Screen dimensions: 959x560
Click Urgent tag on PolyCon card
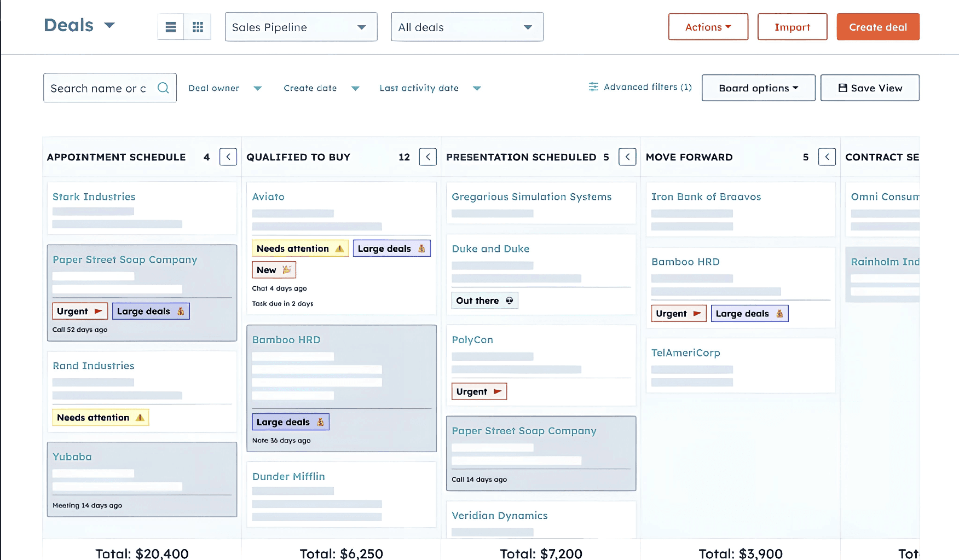pos(479,391)
